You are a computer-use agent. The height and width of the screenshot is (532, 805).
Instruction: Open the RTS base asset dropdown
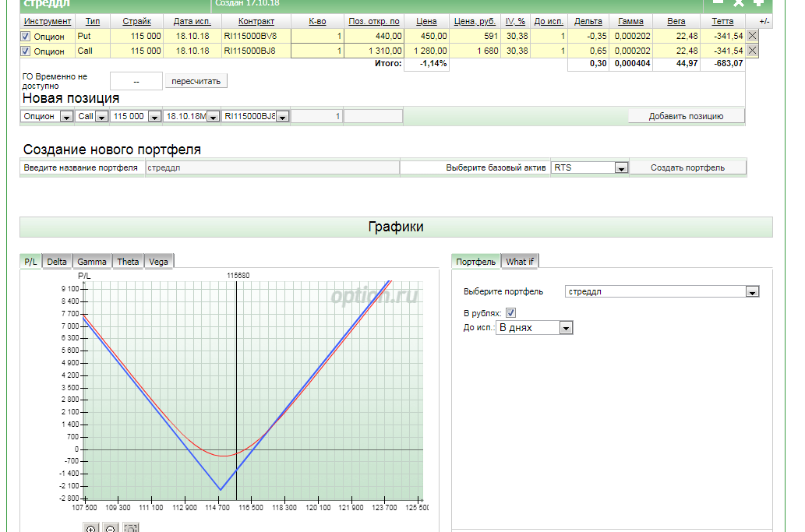tap(621, 167)
